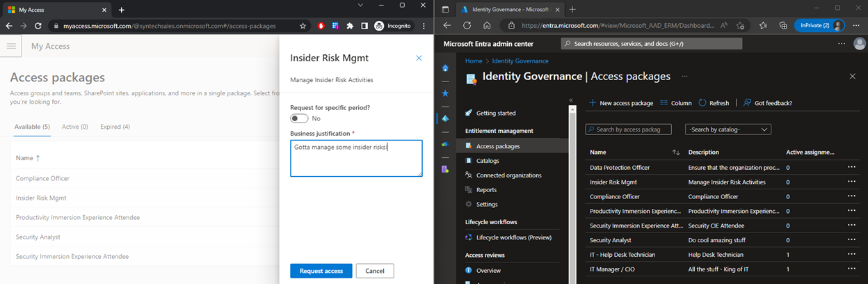Open Edge tab actions menu icon
868x284 pixels.
[445, 9]
